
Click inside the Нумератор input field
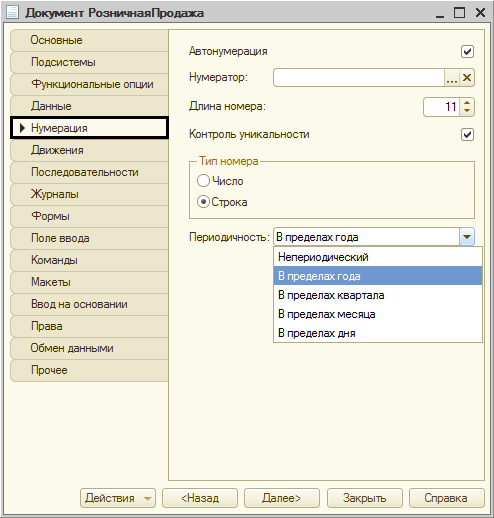359,78
